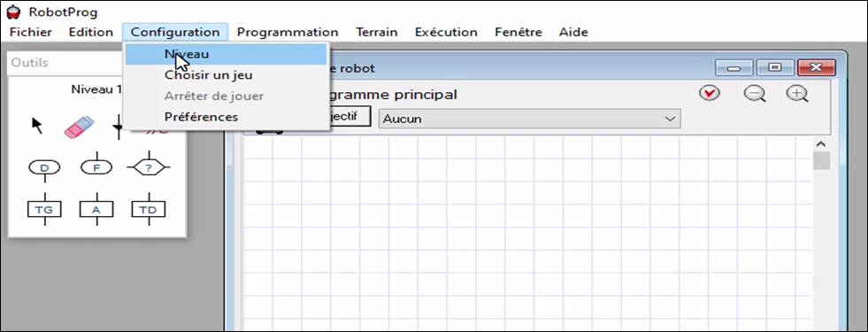Open the Fichier menu
Screen dimensions: 868x332
[x=31, y=32]
